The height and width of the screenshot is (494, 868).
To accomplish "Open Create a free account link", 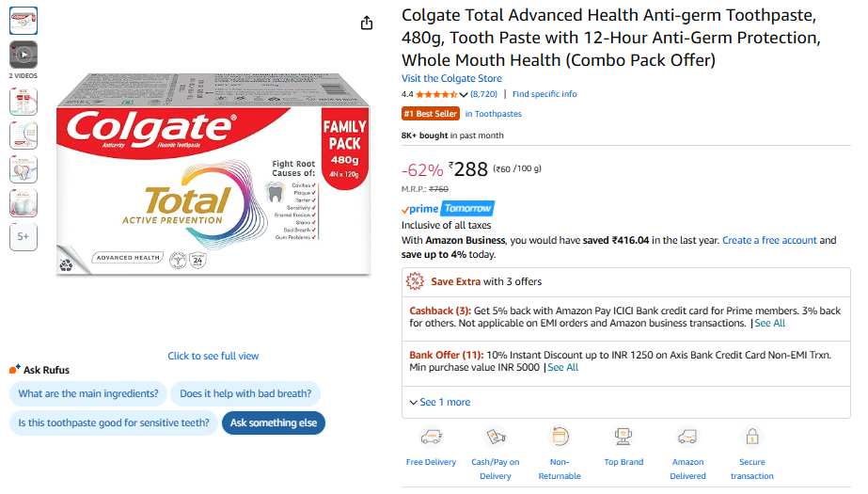I will pos(769,240).
